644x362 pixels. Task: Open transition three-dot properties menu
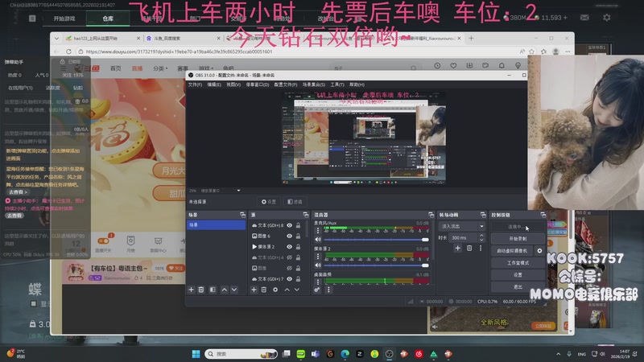tap(480, 248)
